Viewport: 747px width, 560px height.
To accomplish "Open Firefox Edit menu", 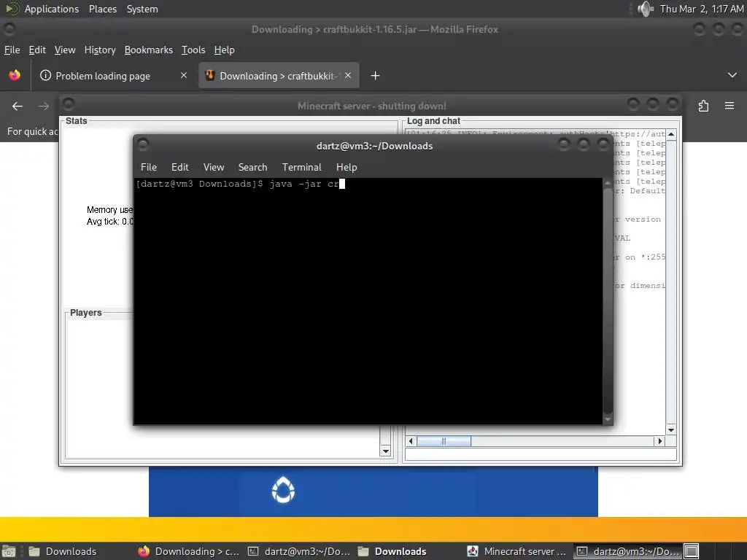I will click(37, 50).
